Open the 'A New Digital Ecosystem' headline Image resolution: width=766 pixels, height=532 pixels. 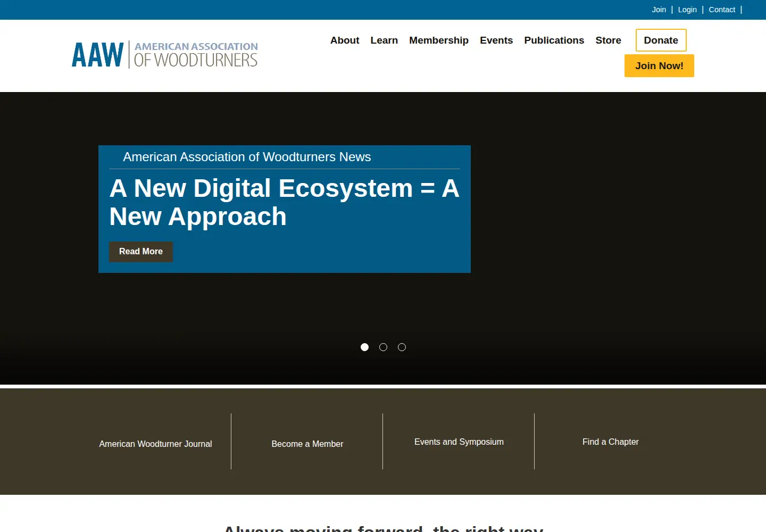pos(285,202)
